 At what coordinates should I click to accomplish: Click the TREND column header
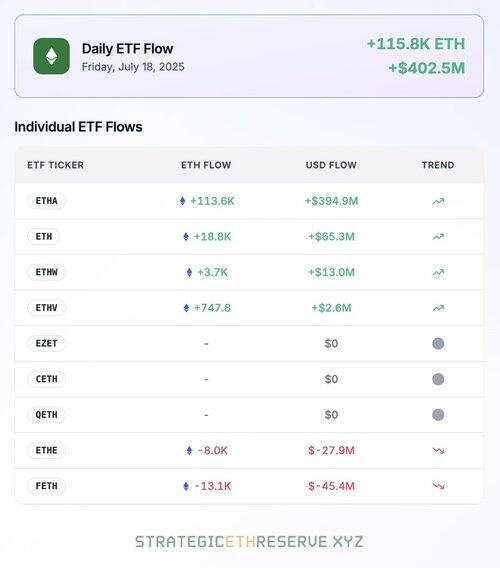point(438,165)
